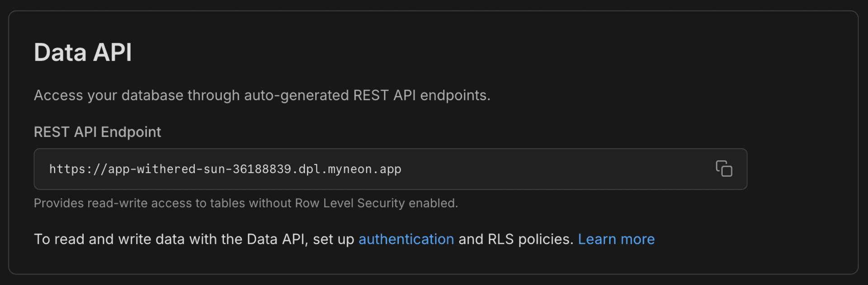Screen dimensions: 868x285
Task: Click the auto-generated REST API description
Action: [262, 95]
